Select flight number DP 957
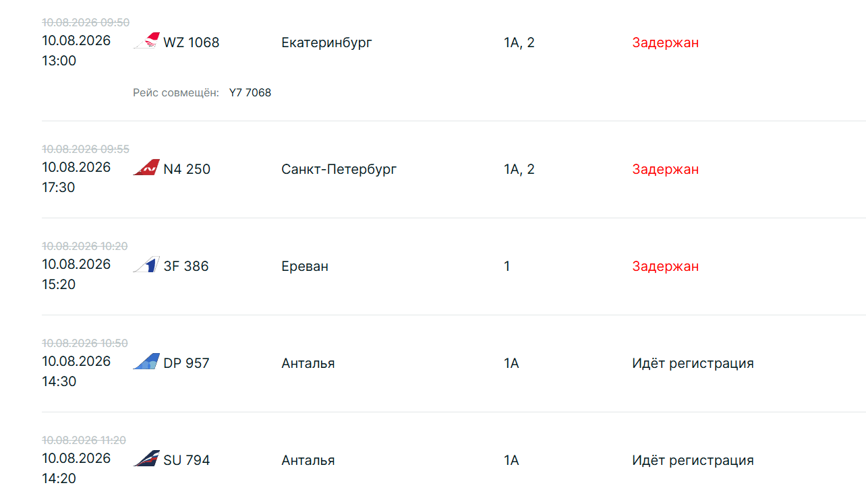The height and width of the screenshot is (504, 866). pyautogui.click(x=187, y=363)
